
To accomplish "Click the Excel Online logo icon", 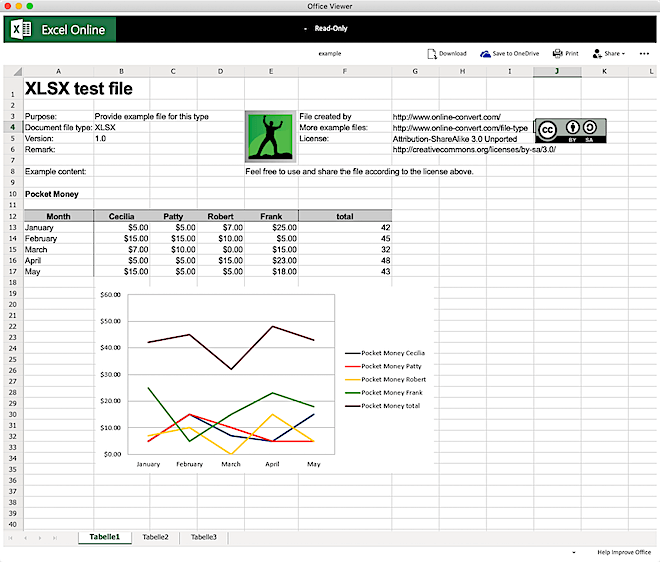I will pos(21,29).
